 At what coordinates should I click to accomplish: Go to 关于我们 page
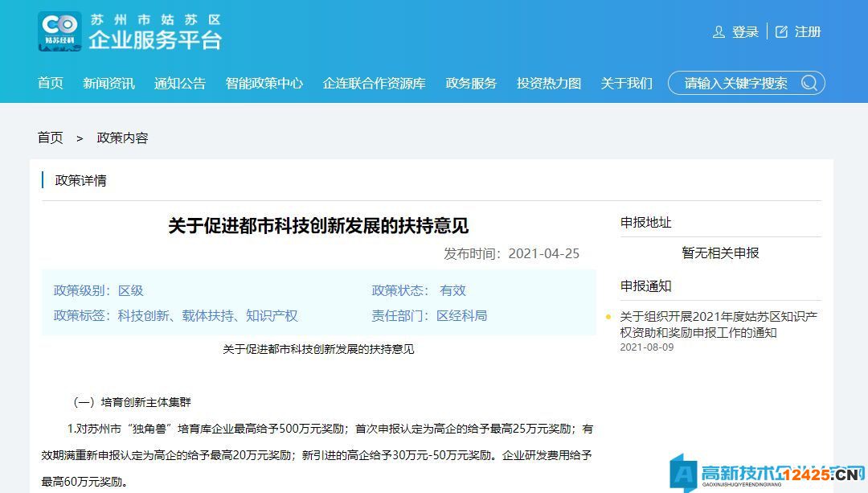pyautogui.click(x=626, y=82)
